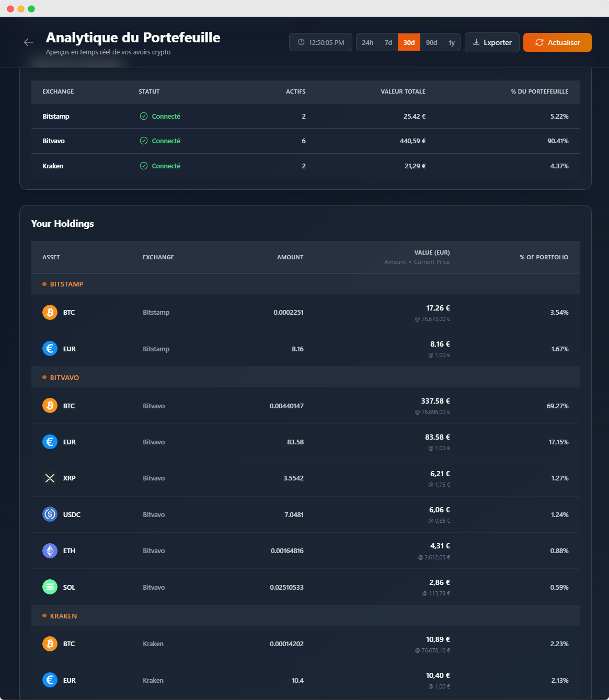
Task: Click the refresh icon in Actualiser button
Action: 539,42
